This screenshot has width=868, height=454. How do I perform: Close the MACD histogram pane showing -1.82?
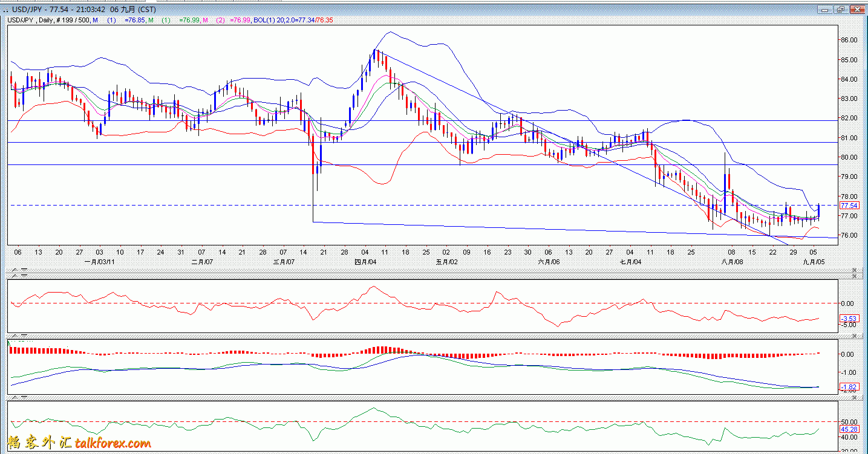coord(855,336)
